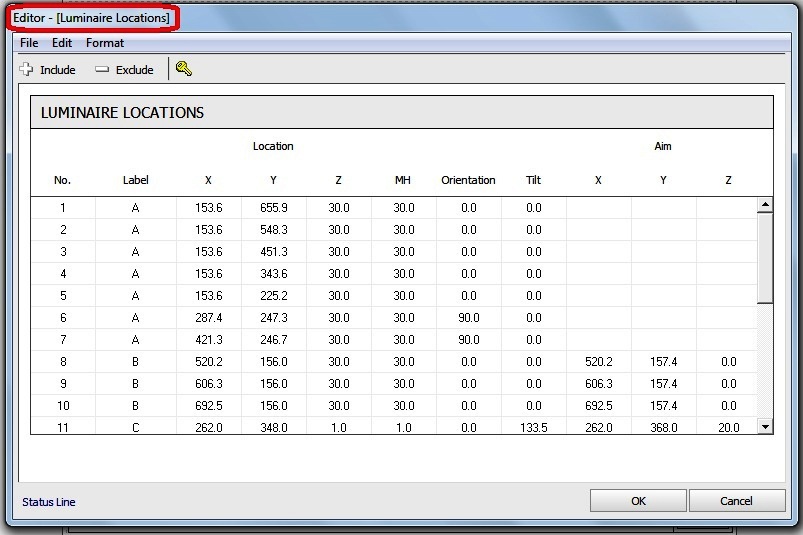The height and width of the screenshot is (535, 803).
Task: Click the Label column header
Action: tap(135, 180)
